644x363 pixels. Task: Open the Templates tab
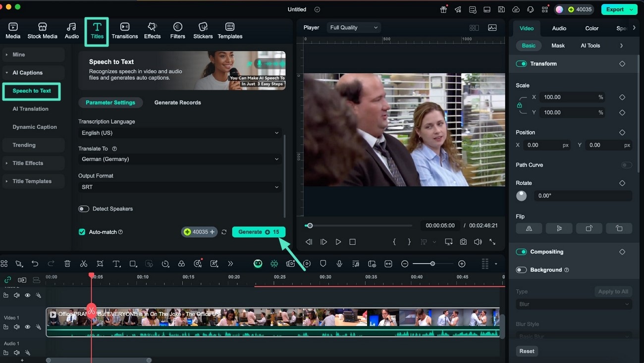[230, 31]
